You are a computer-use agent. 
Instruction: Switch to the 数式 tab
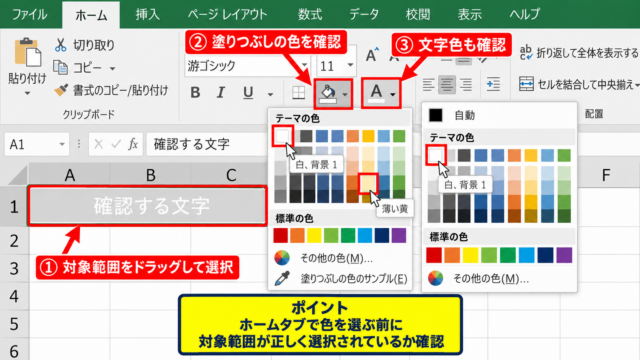tap(309, 15)
